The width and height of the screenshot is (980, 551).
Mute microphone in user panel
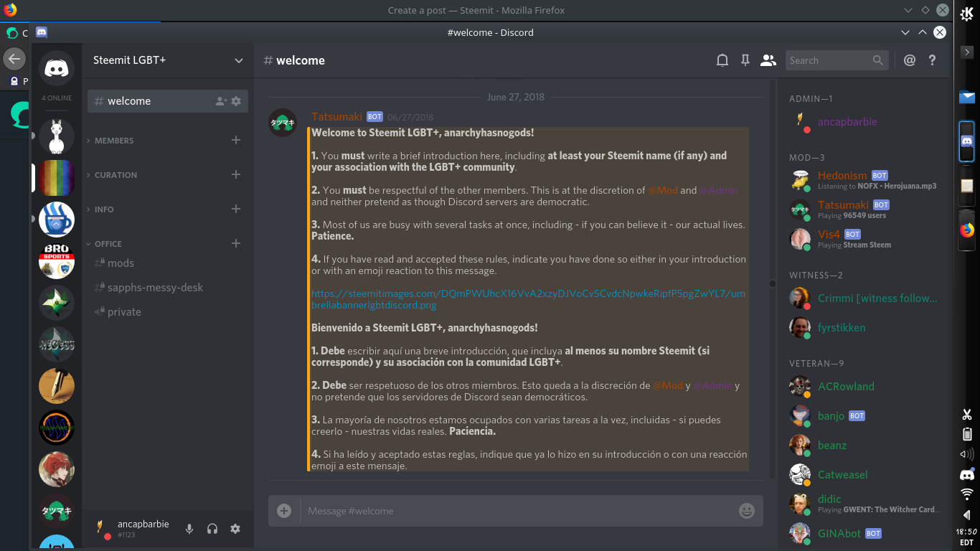pos(189,529)
